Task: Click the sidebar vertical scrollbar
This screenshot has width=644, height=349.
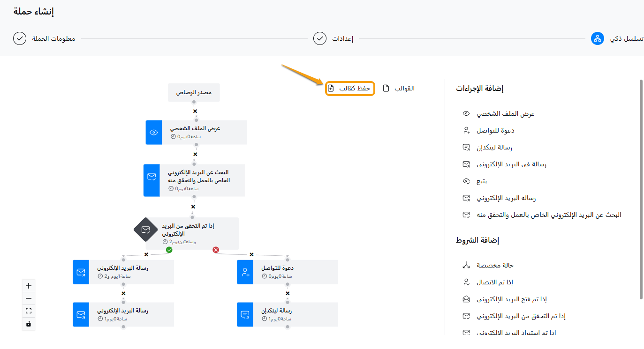Action: click(640, 187)
